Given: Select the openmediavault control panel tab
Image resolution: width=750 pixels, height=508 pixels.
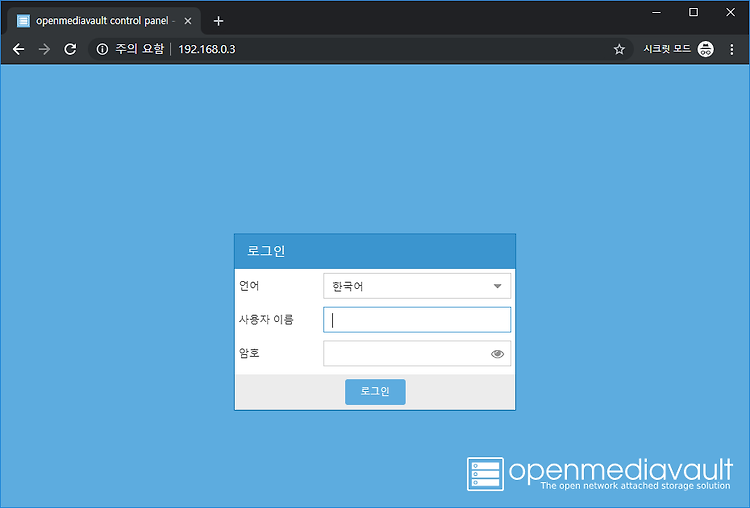Looking at the screenshot, I should (102, 21).
